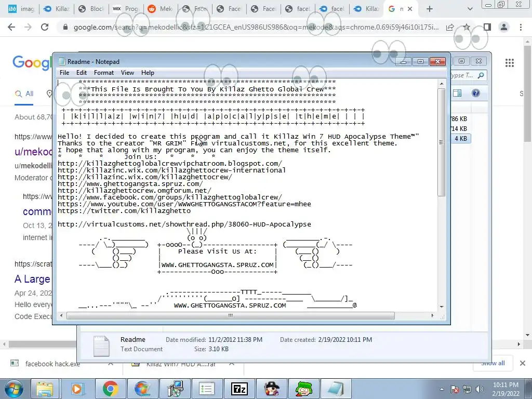
Task: Open Notepad View menu
Action: coord(128,73)
